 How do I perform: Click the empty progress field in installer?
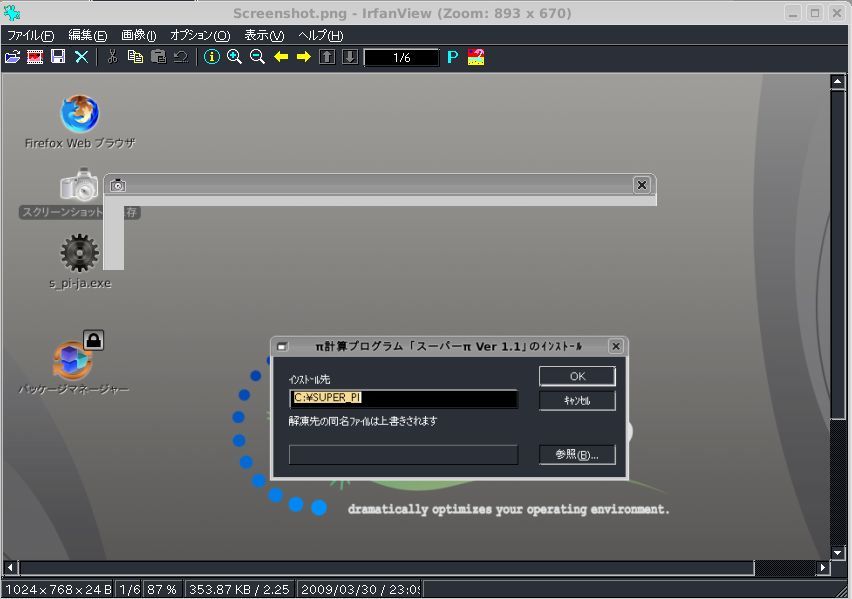coord(404,455)
